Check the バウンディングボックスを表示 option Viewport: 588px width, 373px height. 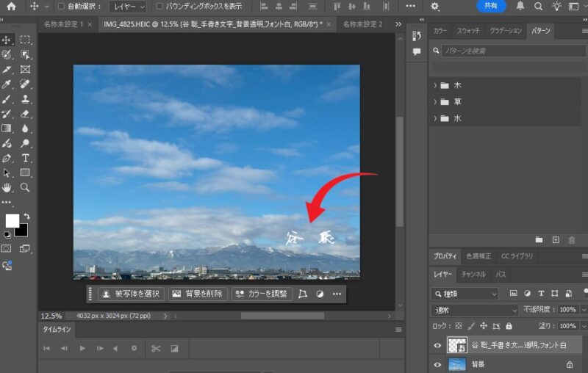point(159,7)
